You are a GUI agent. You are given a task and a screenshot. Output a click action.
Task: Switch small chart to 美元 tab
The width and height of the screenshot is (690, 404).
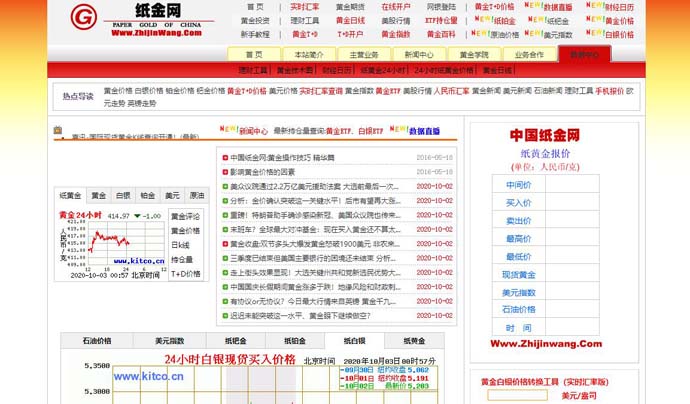pos(172,195)
